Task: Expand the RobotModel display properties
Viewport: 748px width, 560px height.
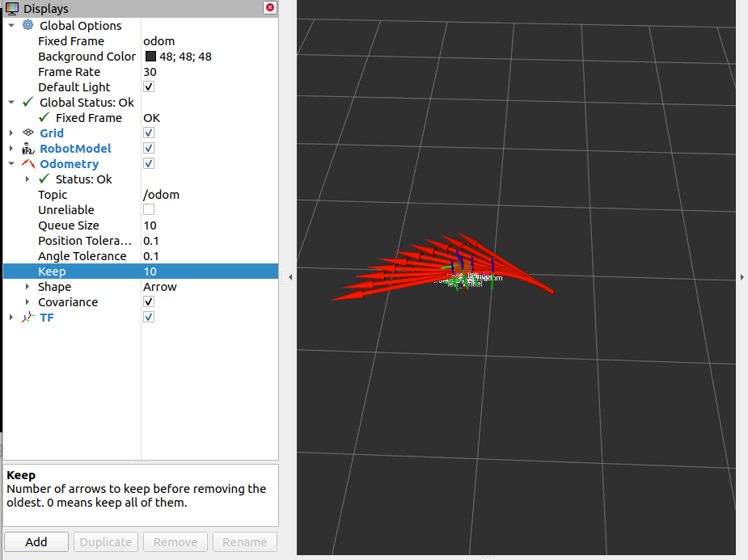Action: pos(11,148)
